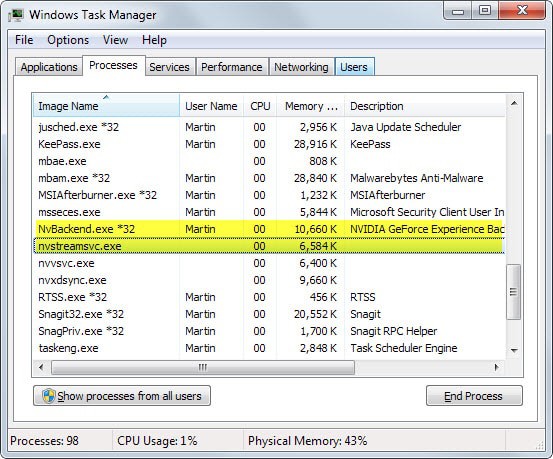Click the vertical scrollbar up arrow
Viewport: 553px width, 459px height.
[x=514, y=103]
